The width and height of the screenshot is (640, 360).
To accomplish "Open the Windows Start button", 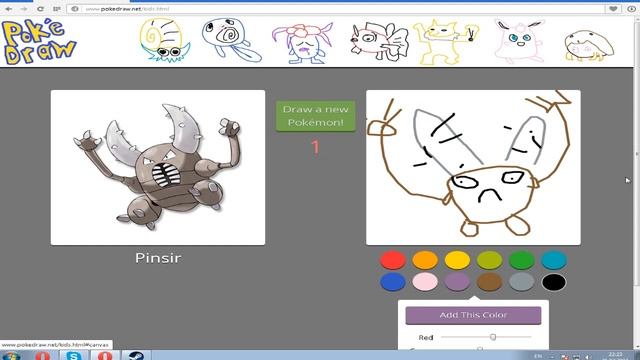I will point(11,356).
